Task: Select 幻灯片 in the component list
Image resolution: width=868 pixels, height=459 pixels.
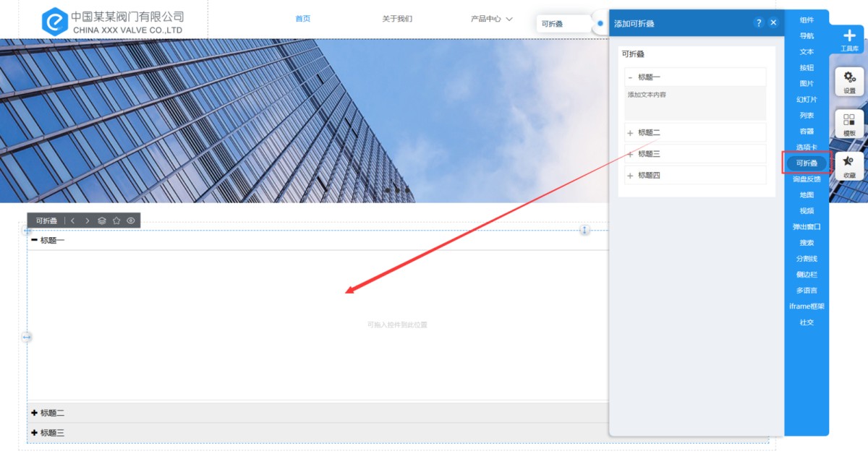Action: tap(807, 100)
